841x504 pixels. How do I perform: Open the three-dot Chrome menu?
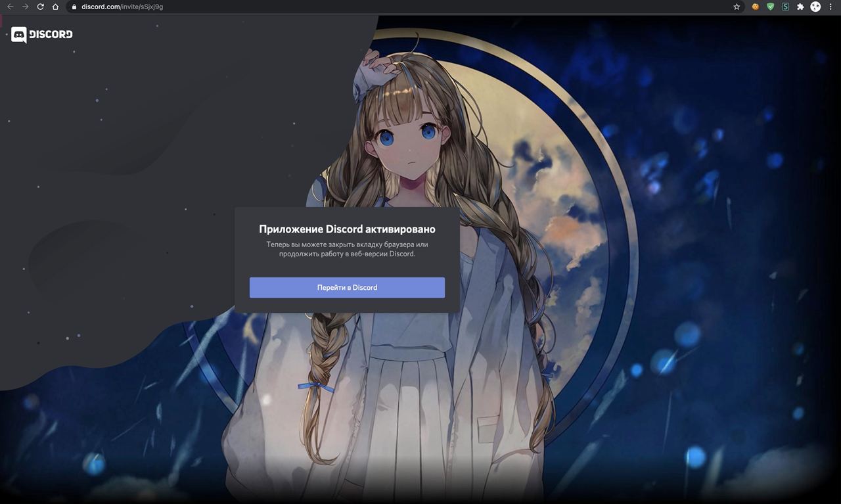pos(830,7)
